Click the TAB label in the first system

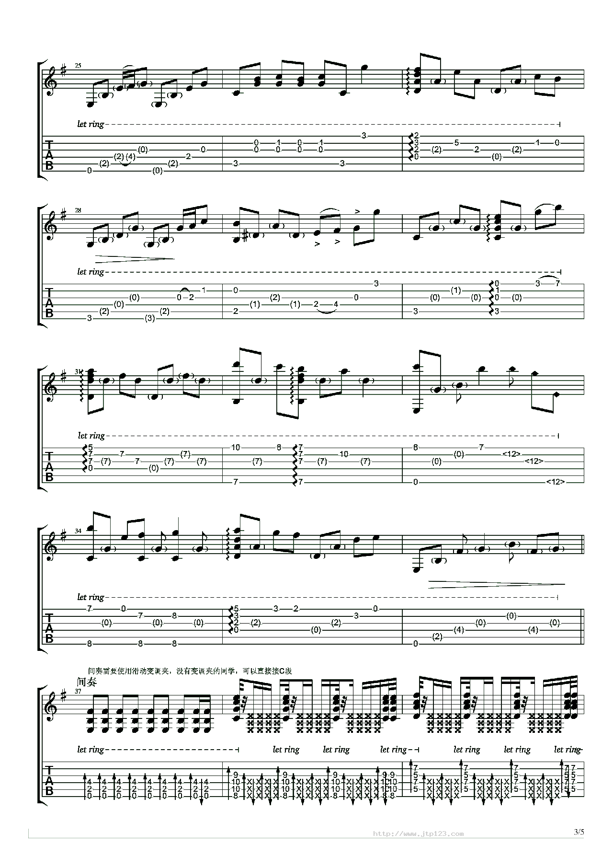pyautogui.click(x=49, y=156)
